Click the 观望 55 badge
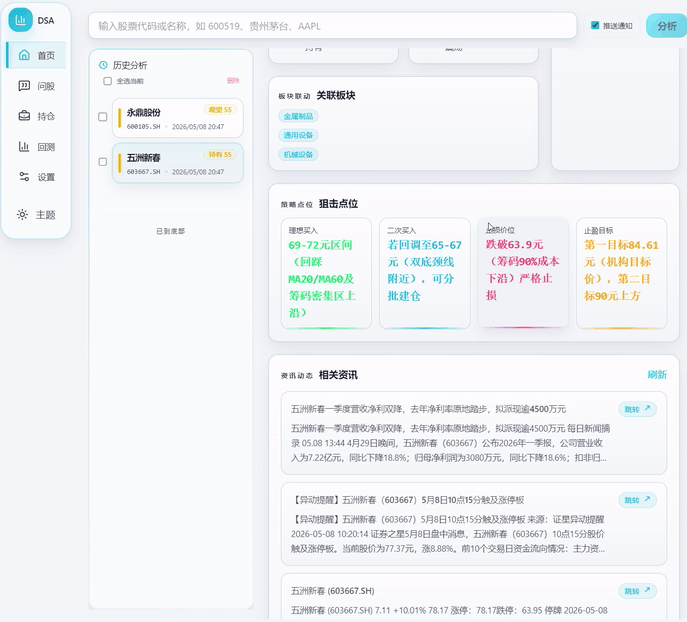The image size is (687, 622). pos(220,110)
